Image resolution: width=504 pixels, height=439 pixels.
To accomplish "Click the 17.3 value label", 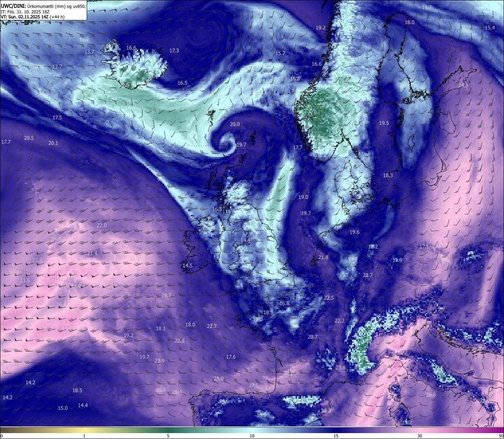I will click(x=174, y=50).
